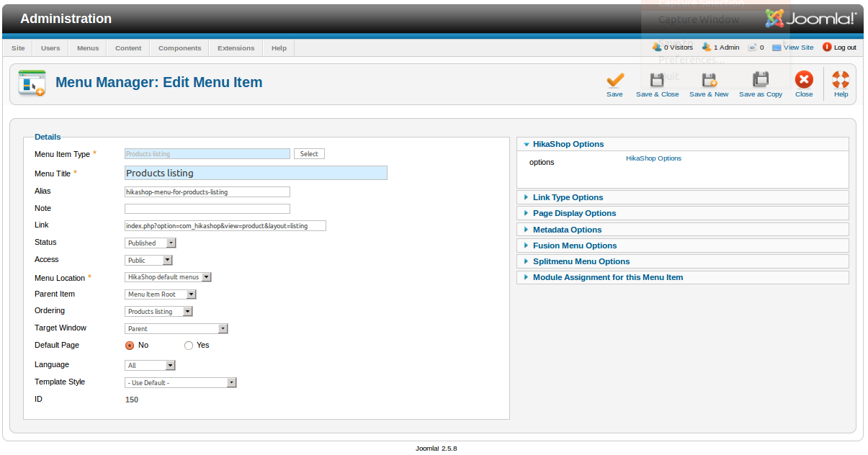Click the Alias input field
Viewport: 868px width, 455px height.
click(207, 192)
